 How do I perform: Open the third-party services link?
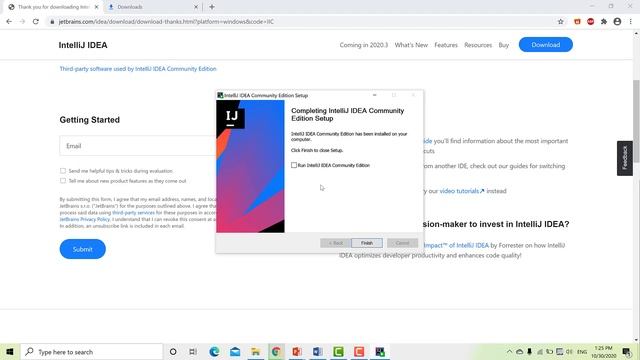(x=133, y=213)
